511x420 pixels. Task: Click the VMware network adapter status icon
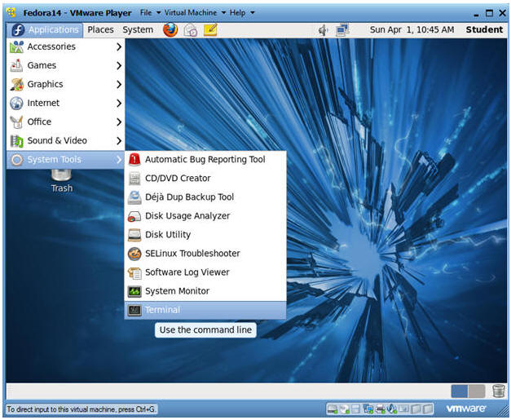(368, 409)
